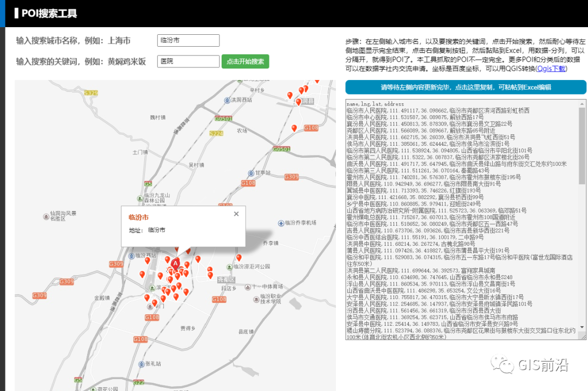Viewport: 588px width, 391px height.
Task: Click the 洪洞县 label on map
Action: (308, 101)
